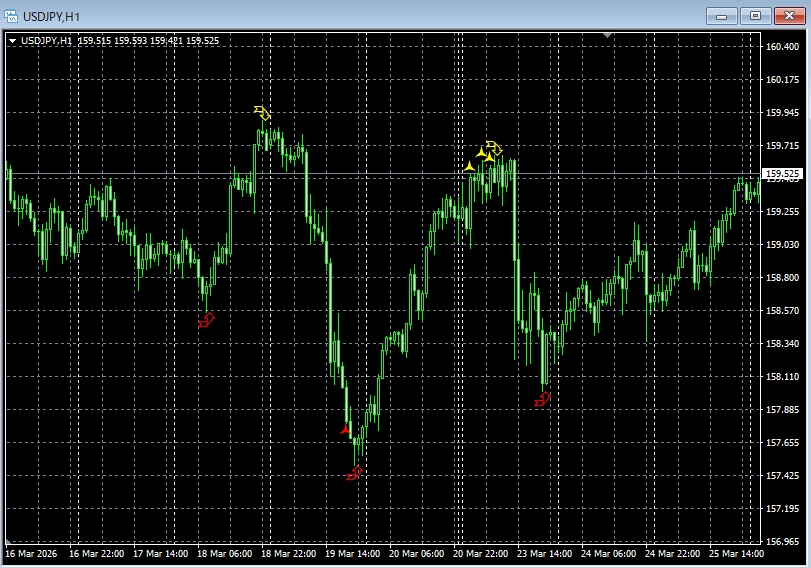Screen dimensions: 811x568
Task: Click the red arrow below the 23 Mar low
Action: 543,399
